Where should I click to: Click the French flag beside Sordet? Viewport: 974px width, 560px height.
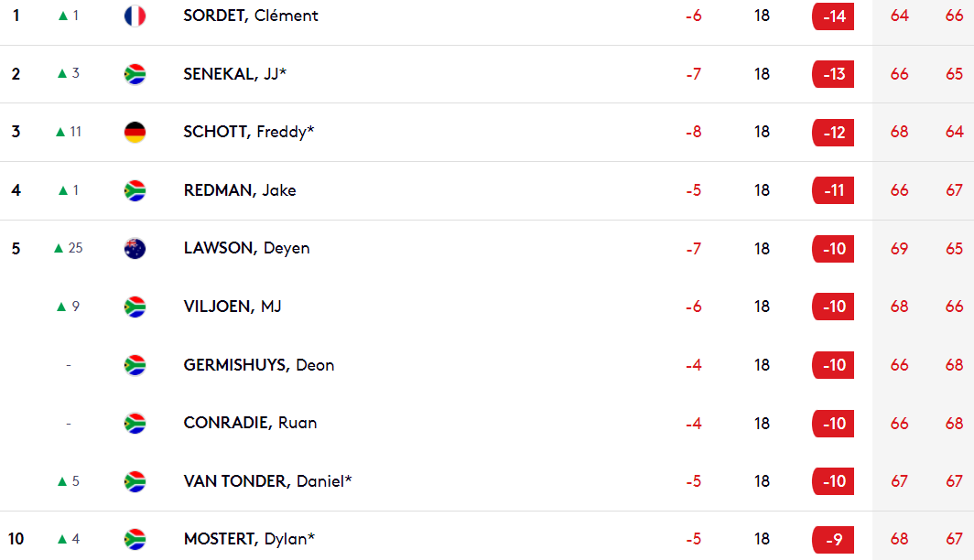(135, 16)
